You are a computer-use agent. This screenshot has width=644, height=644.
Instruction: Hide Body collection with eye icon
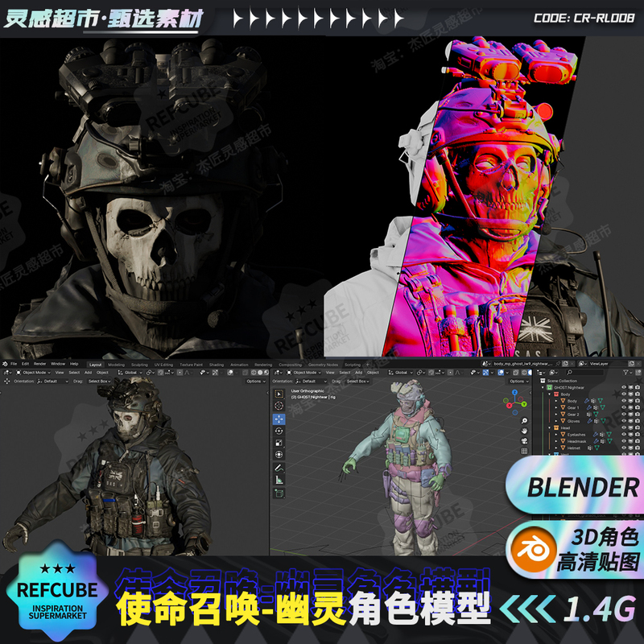coord(624,394)
